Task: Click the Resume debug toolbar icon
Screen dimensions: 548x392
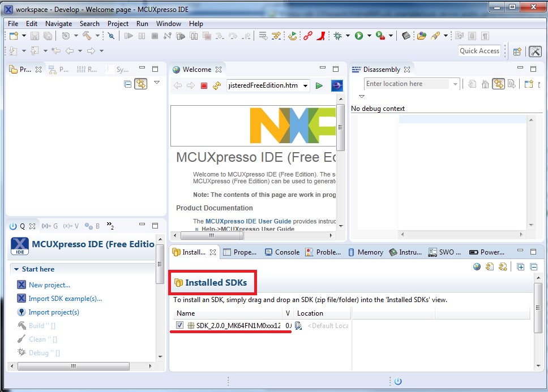Action: click(129, 36)
